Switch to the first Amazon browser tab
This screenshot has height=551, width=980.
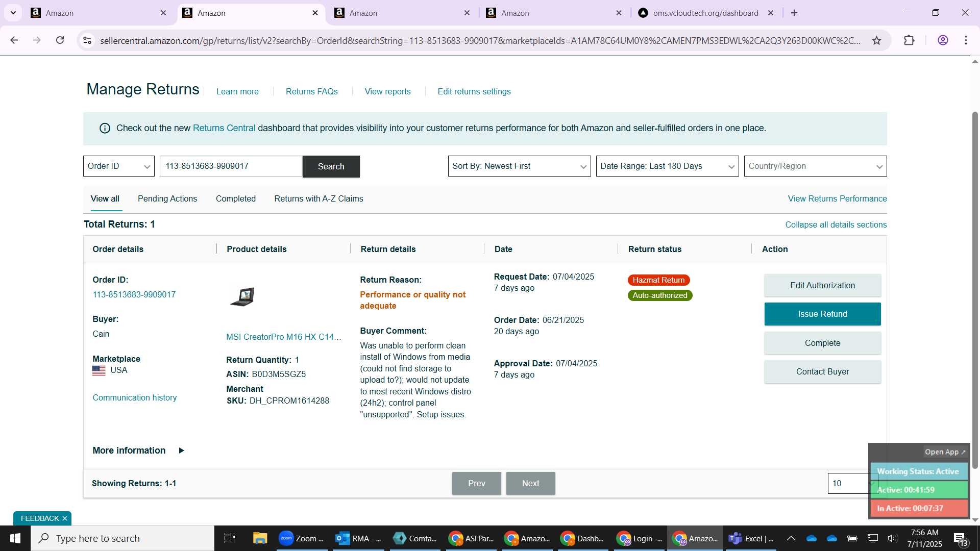[97, 13]
